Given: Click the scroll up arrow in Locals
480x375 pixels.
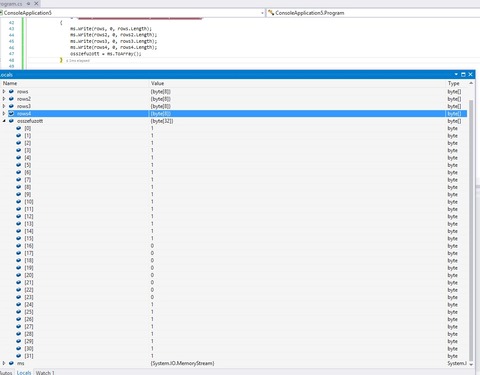Looking at the screenshot, I should click(471, 83).
